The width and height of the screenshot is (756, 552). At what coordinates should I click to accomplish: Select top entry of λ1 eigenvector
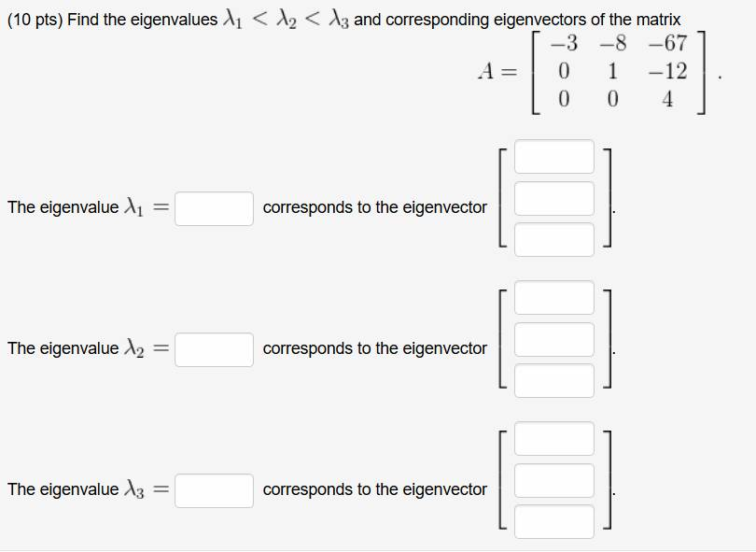click(554, 157)
